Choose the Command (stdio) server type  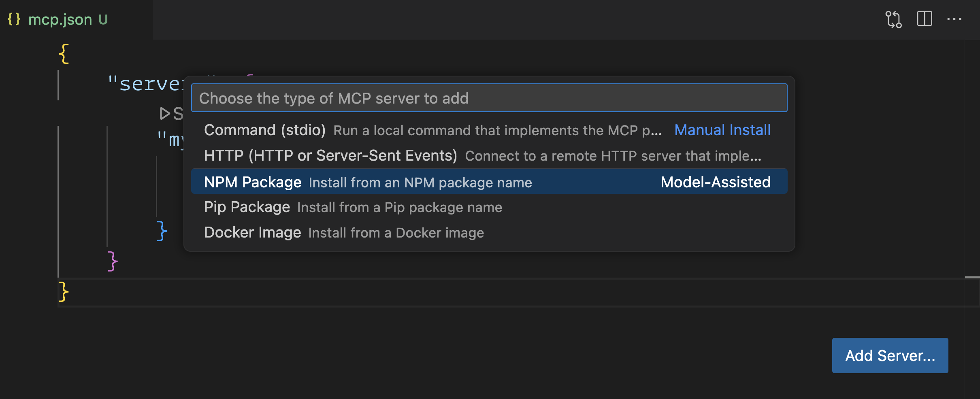point(265,130)
